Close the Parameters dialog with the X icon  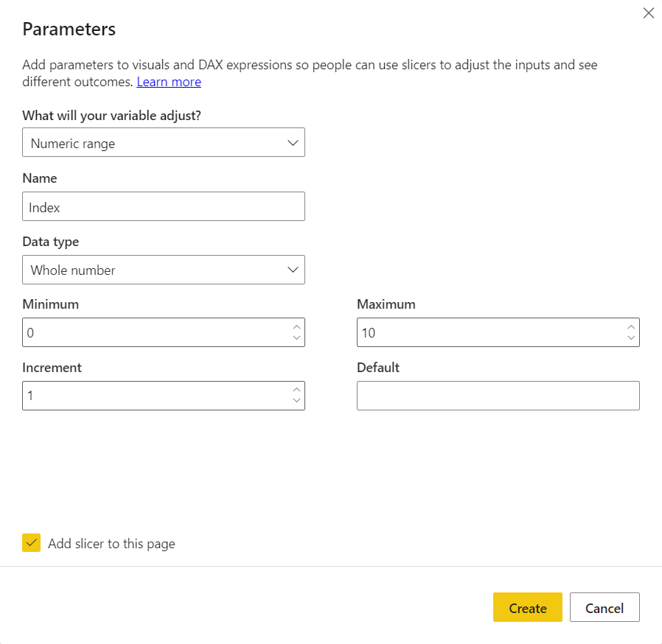(x=648, y=13)
